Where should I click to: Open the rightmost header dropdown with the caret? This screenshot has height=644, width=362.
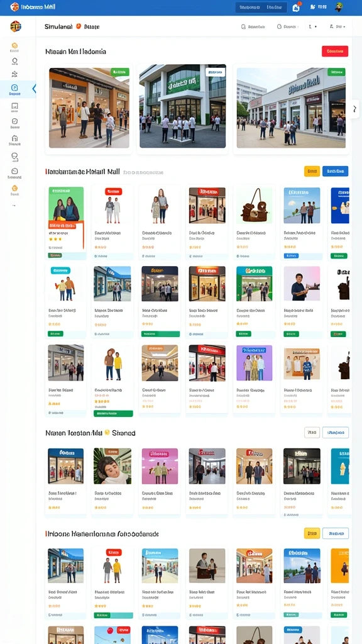(x=337, y=26)
